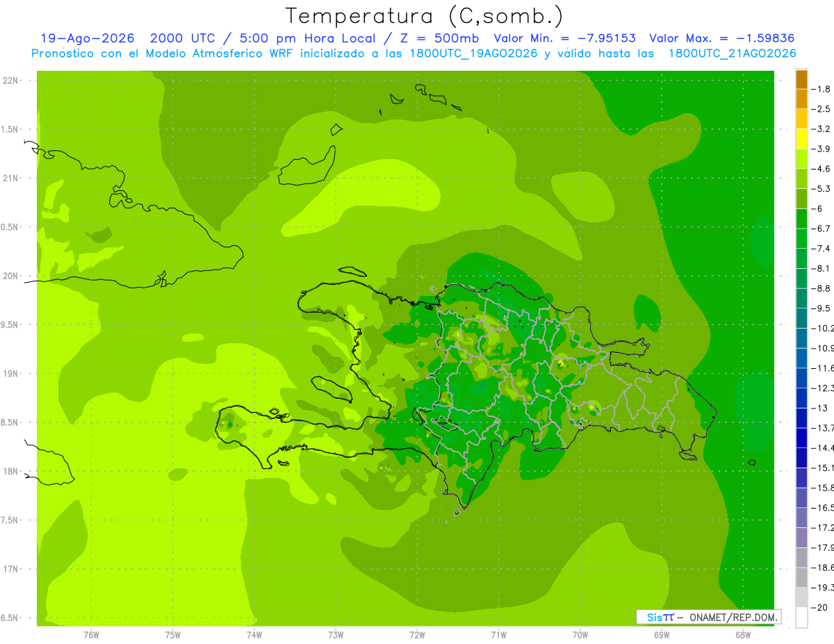Click the '69W' longitude label
Screen dimensions: 834x644
[x=662, y=634]
